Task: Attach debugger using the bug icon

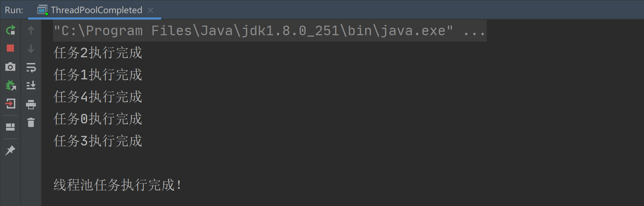Action: (11, 85)
